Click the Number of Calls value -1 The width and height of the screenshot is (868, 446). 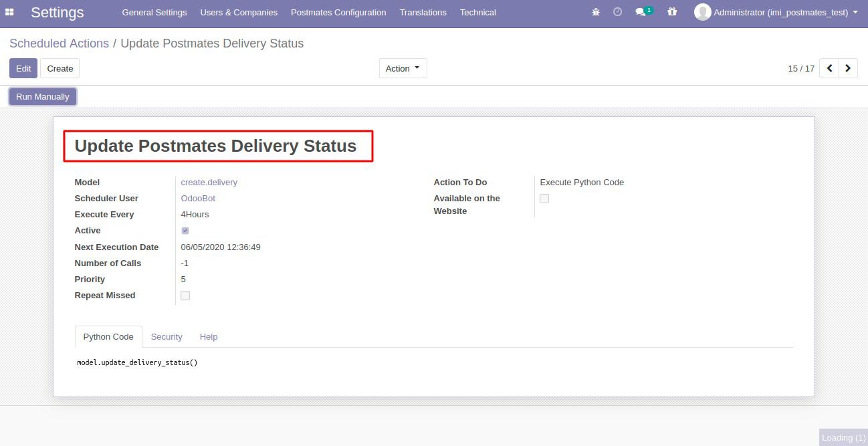(x=185, y=263)
